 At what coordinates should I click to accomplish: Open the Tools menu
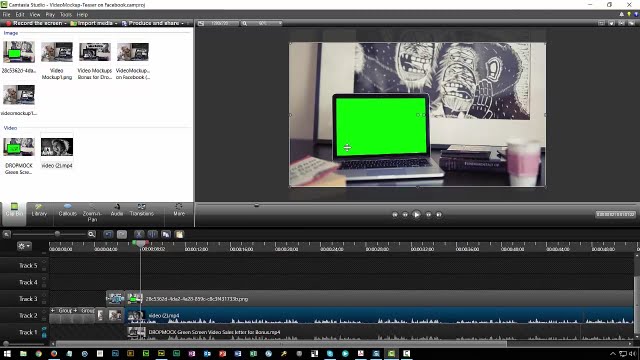pos(66,14)
